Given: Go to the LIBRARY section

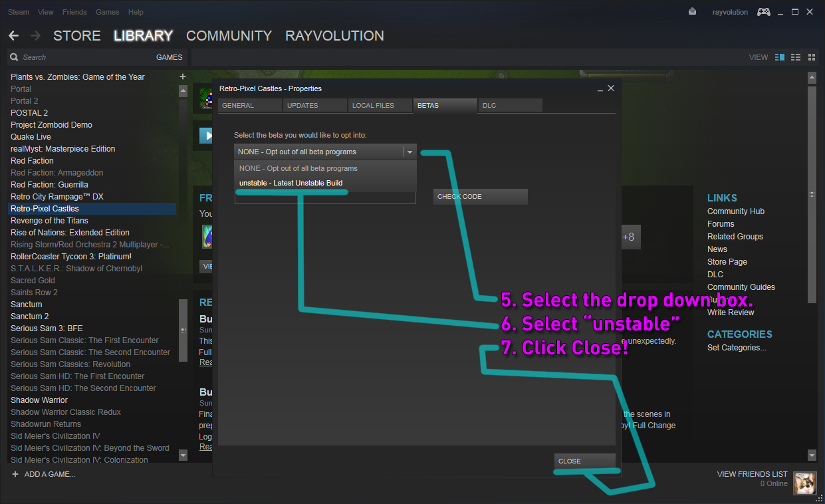Looking at the screenshot, I should coord(143,36).
